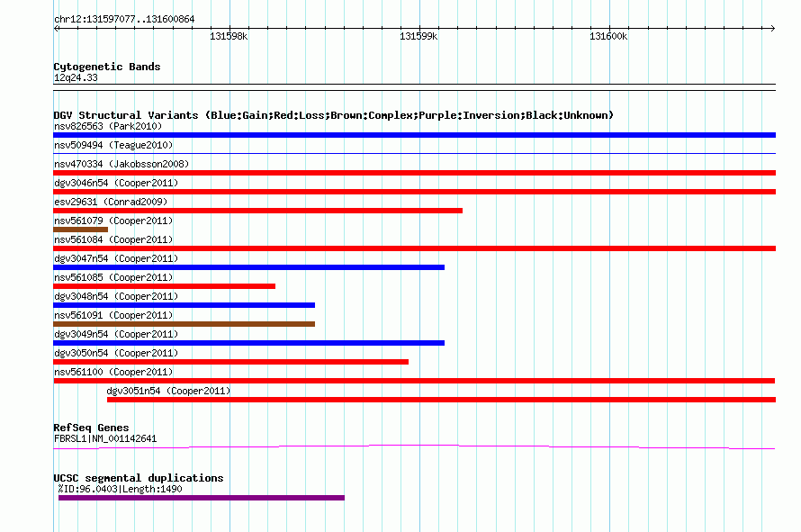Viewport: 801px width, 532px height.
Task: Open the nsv561079 (Cooper2011) label
Action: point(113,221)
